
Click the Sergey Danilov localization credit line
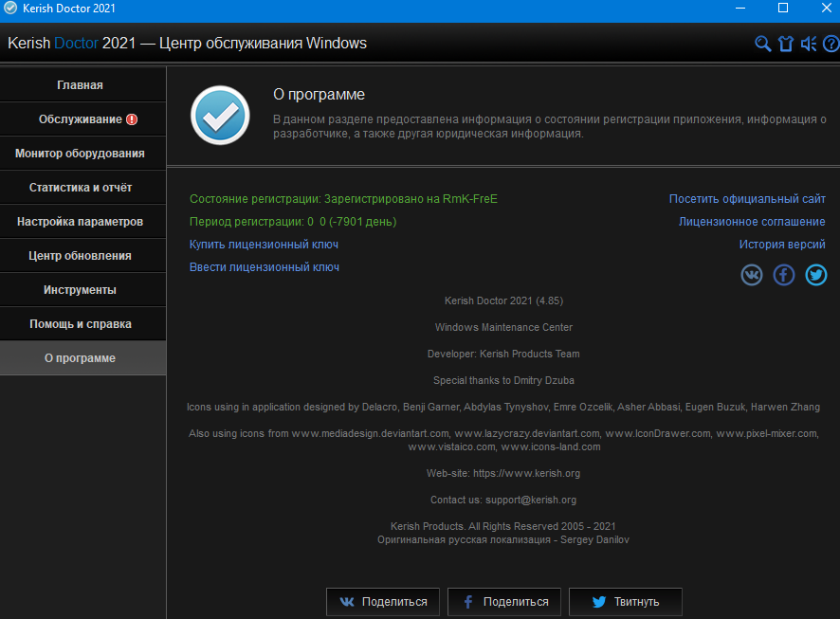coord(503,539)
